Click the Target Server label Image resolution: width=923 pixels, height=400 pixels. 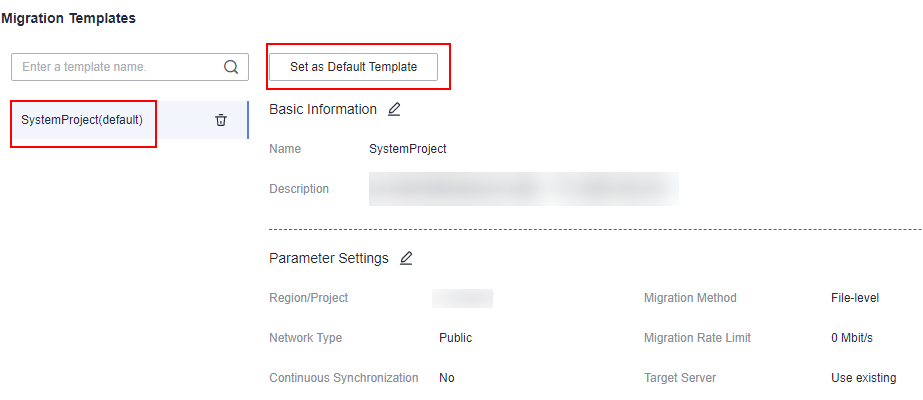coord(679,378)
